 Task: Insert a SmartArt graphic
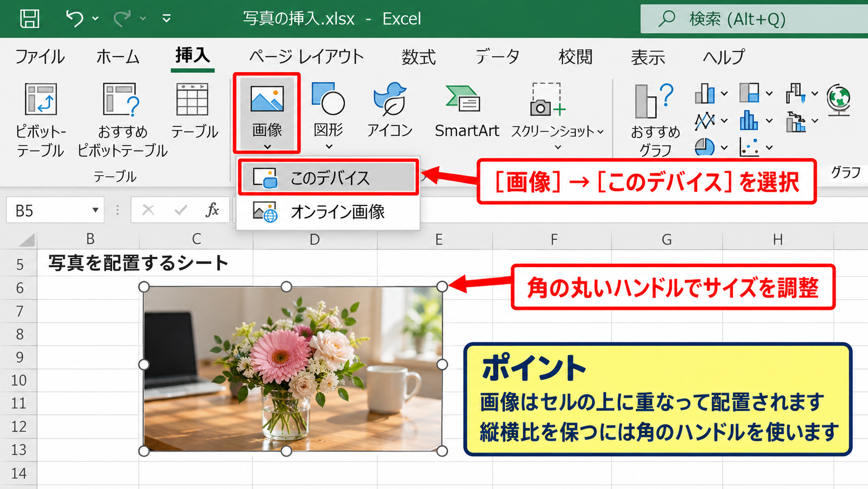467,112
